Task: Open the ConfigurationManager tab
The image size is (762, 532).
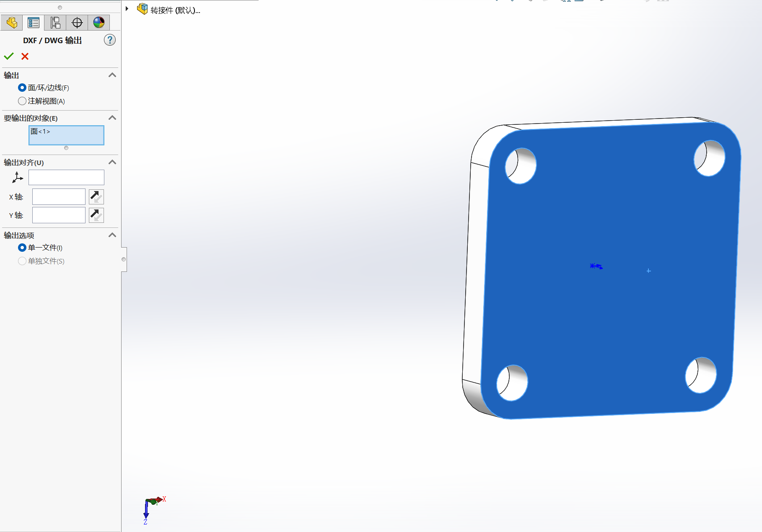Action: [x=55, y=23]
